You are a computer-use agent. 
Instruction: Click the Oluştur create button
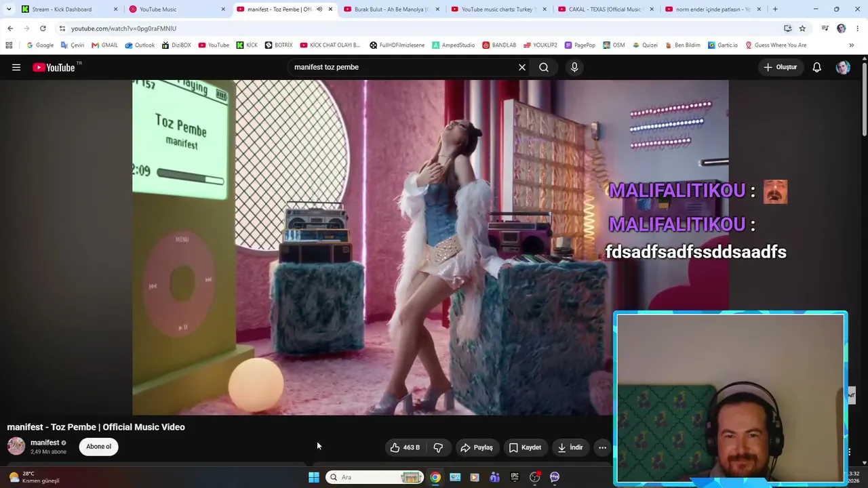781,67
